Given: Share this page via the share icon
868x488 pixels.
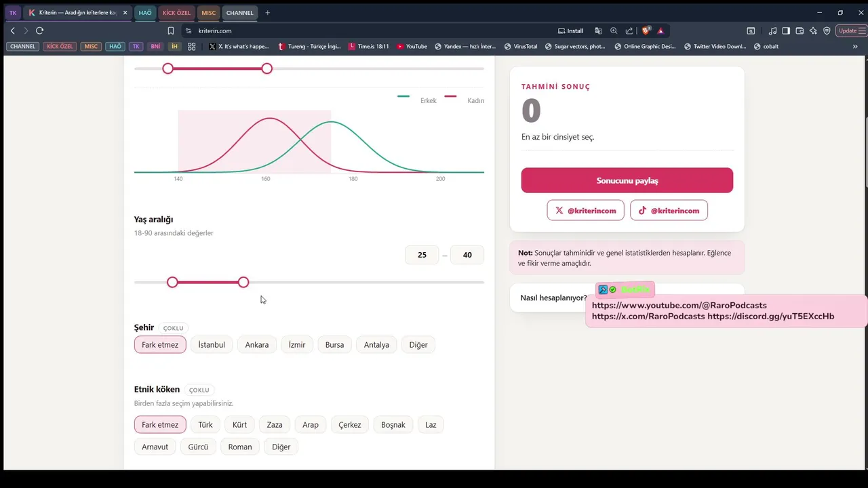Looking at the screenshot, I should [629, 30].
